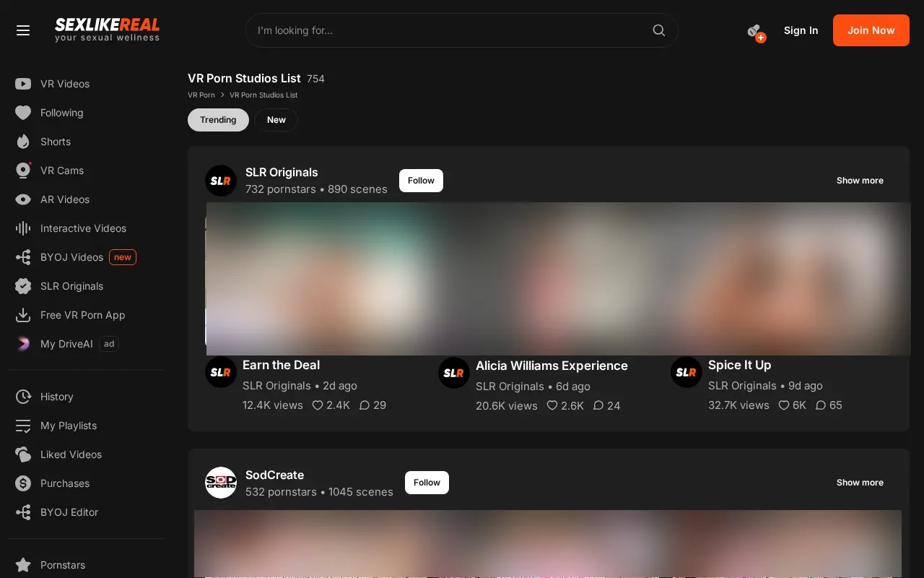
Task: Click the Purchases dollar icon
Action: coord(23,483)
